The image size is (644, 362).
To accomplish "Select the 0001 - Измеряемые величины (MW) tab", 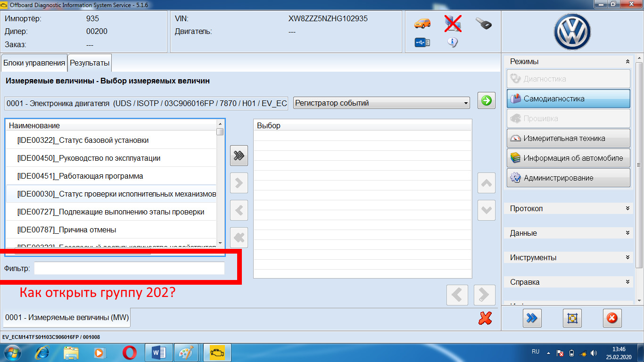I will point(66,318).
